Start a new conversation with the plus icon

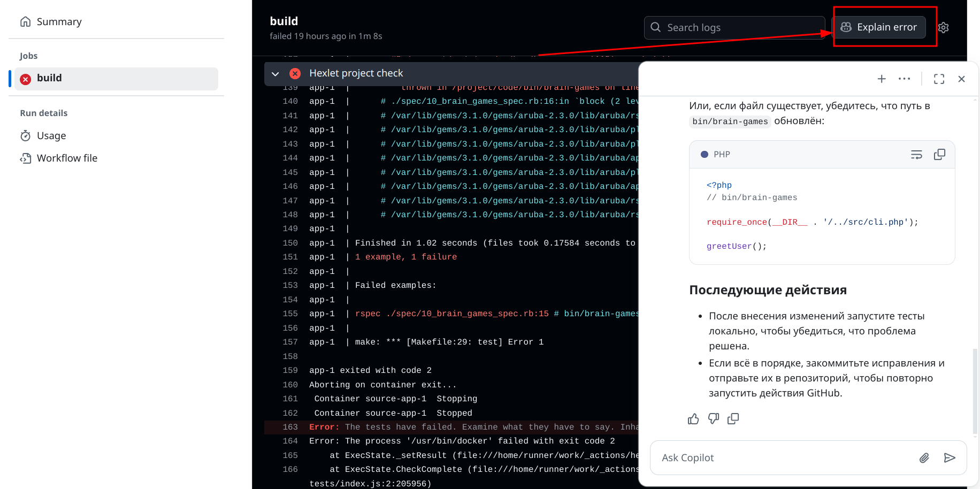click(882, 79)
